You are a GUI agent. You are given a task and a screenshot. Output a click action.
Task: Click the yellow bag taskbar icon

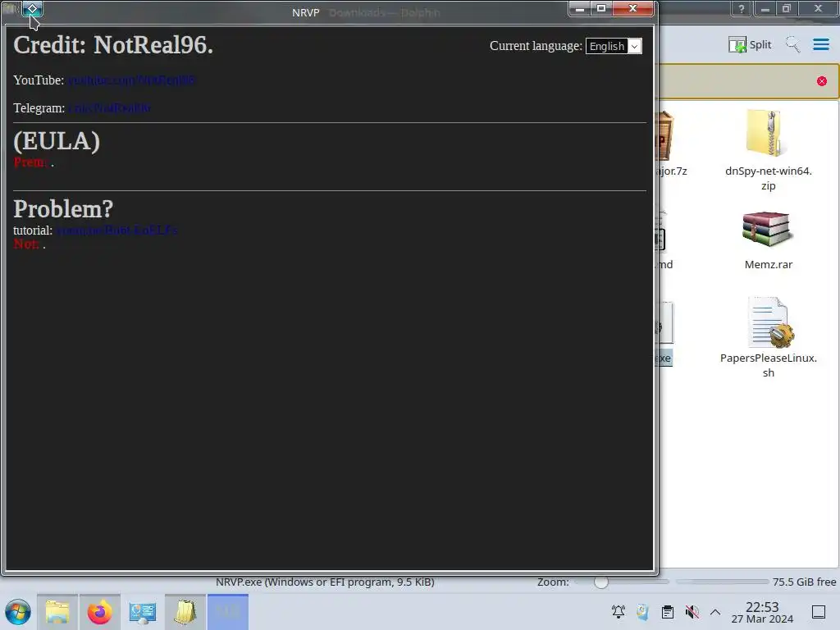tap(185, 612)
